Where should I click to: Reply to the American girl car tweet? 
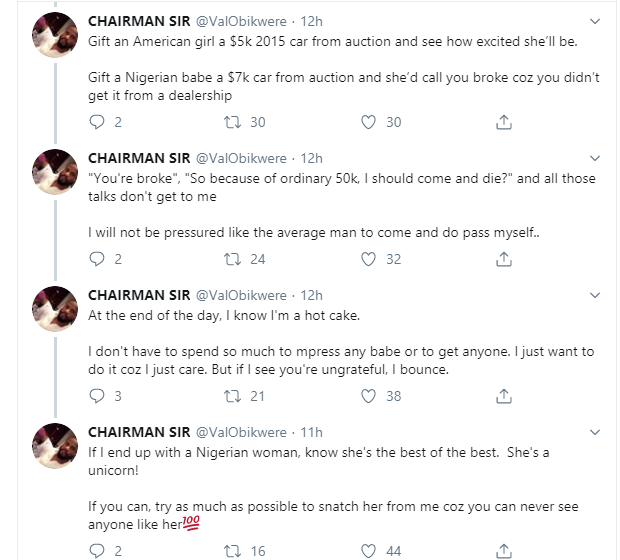pyautogui.click(x=97, y=122)
